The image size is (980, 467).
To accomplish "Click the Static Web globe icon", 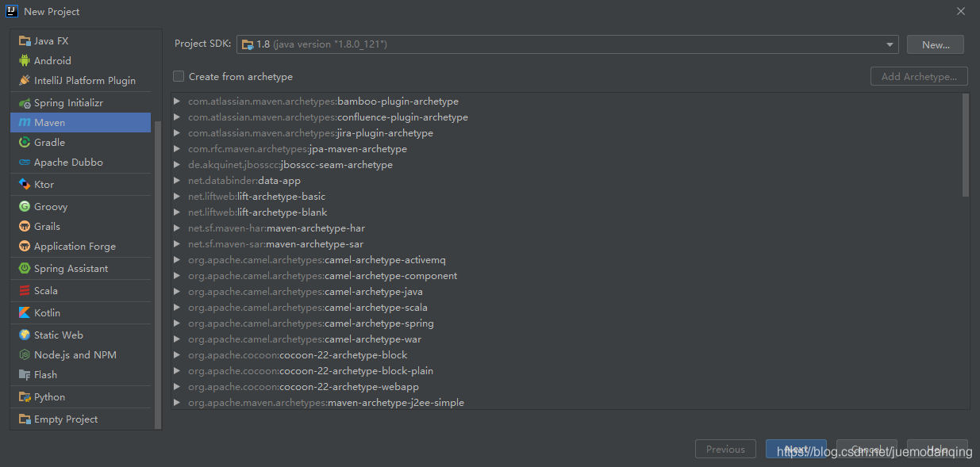I will tap(25, 335).
